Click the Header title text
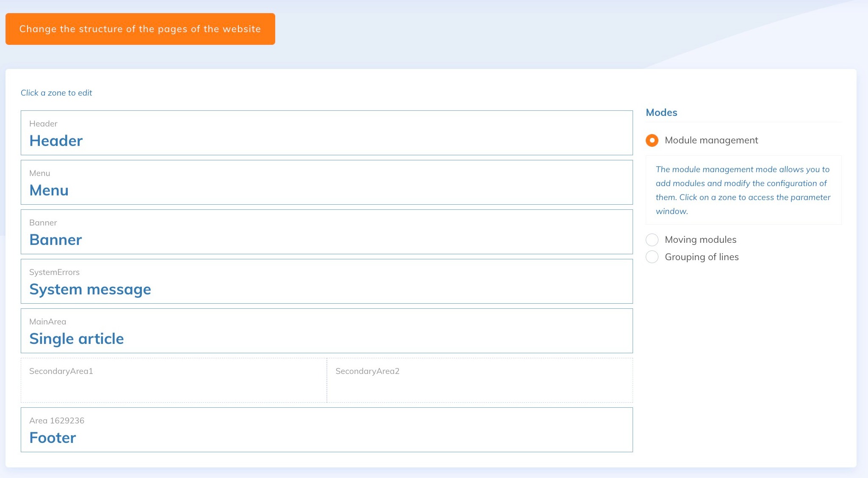This screenshot has width=868, height=478. point(56,141)
